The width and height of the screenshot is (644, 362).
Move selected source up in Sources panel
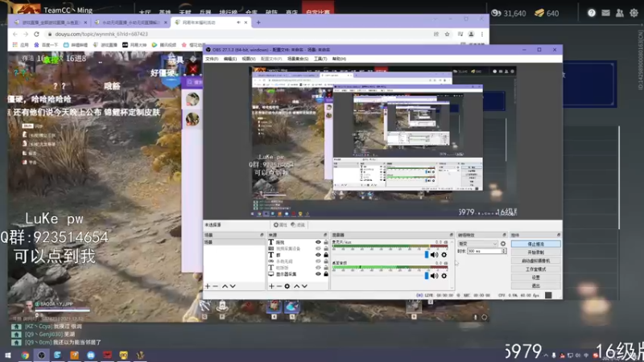[296, 286]
